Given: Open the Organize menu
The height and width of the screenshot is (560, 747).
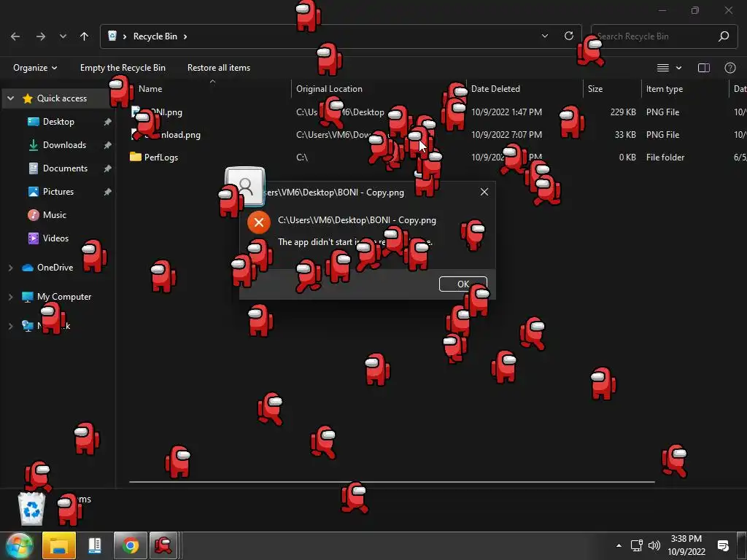Looking at the screenshot, I should 35,68.
